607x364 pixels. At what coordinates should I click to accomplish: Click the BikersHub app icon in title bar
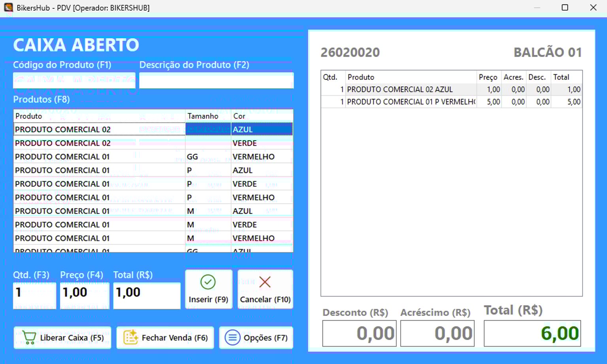tap(8, 8)
